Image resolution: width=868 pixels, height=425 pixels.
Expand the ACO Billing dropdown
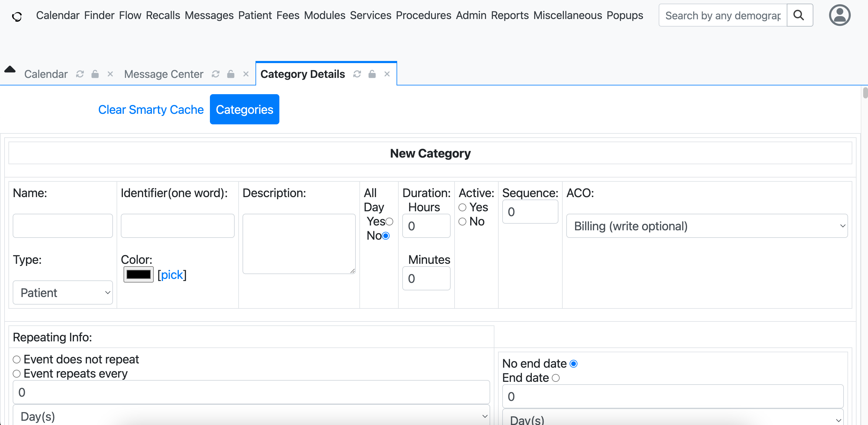(707, 226)
